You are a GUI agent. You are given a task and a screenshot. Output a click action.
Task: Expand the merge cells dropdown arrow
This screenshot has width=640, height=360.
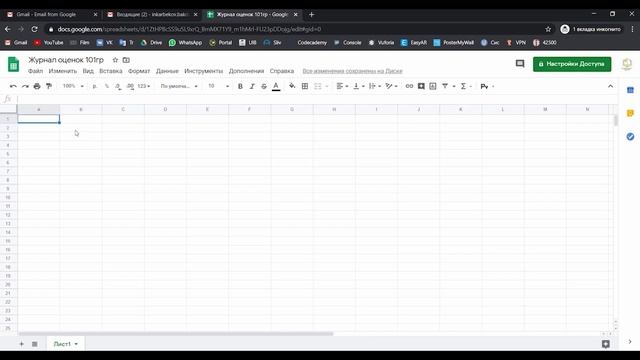(327, 86)
